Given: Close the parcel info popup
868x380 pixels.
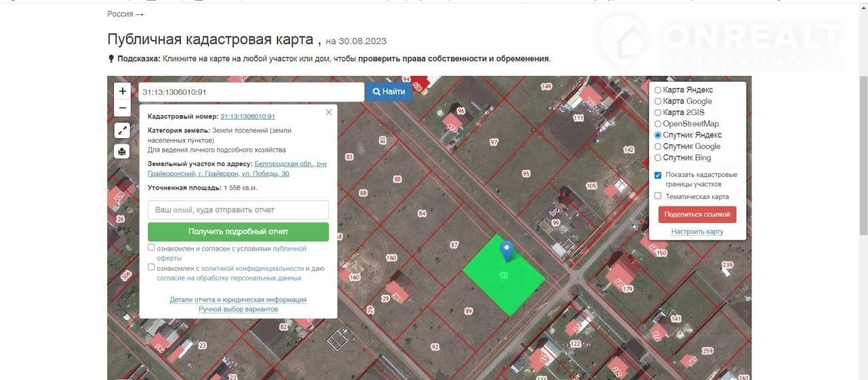Looking at the screenshot, I should 329,112.
